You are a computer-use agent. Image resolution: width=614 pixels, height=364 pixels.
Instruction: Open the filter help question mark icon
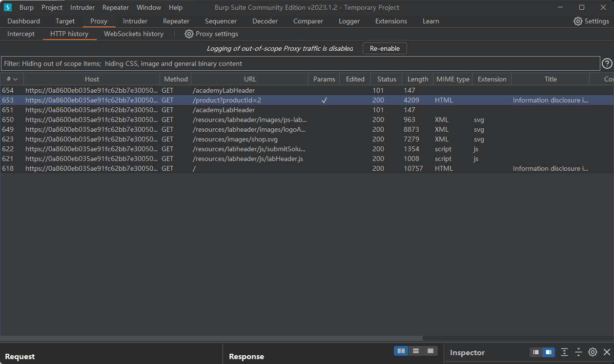pyautogui.click(x=607, y=63)
